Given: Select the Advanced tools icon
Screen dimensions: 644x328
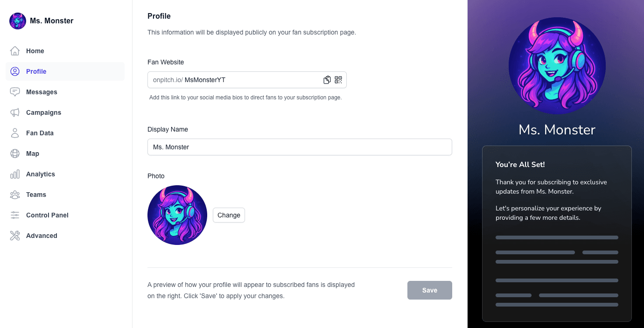Looking at the screenshot, I should pos(15,236).
